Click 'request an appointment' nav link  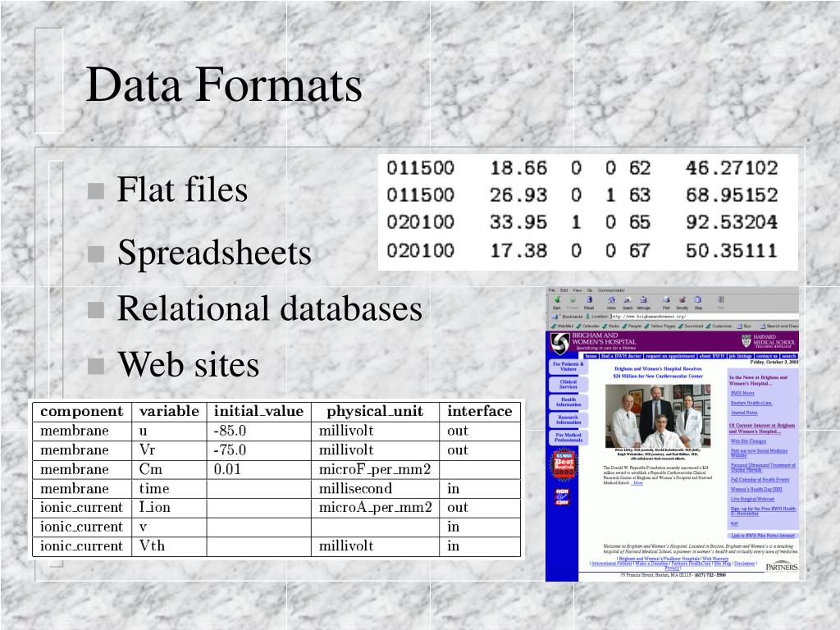click(x=669, y=356)
